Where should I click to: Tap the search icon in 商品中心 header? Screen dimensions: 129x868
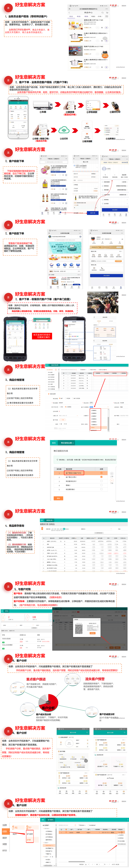point(102,13)
